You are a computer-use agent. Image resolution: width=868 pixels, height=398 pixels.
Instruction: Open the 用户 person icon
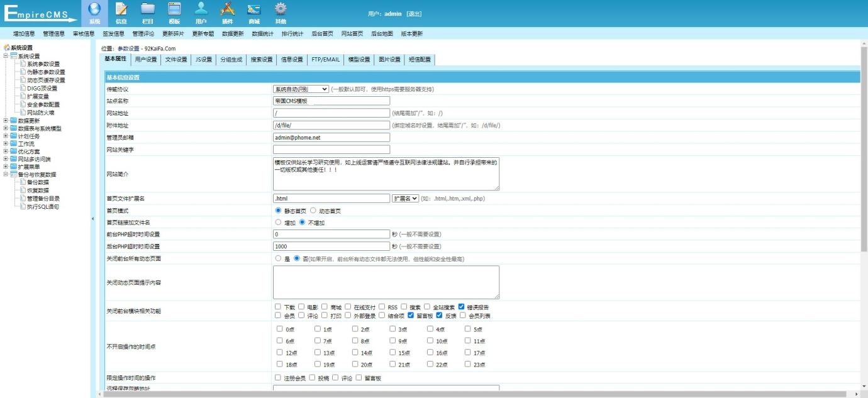(x=201, y=9)
